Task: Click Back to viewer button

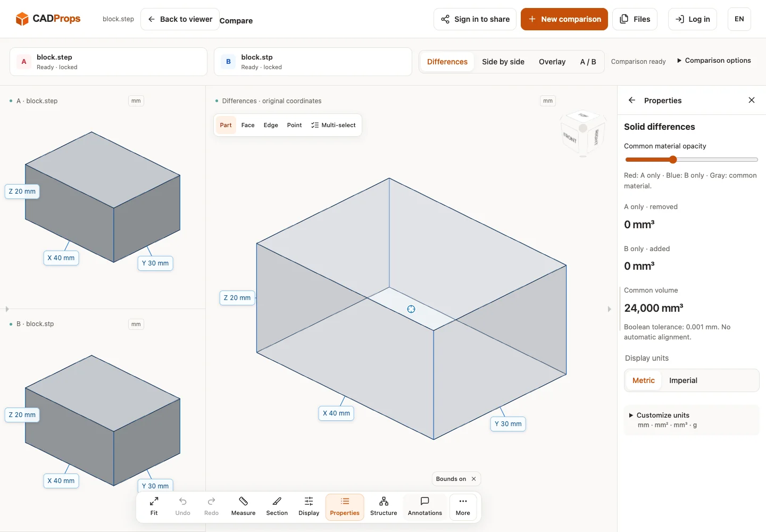Action: pyautogui.click(x=180, y=19)
